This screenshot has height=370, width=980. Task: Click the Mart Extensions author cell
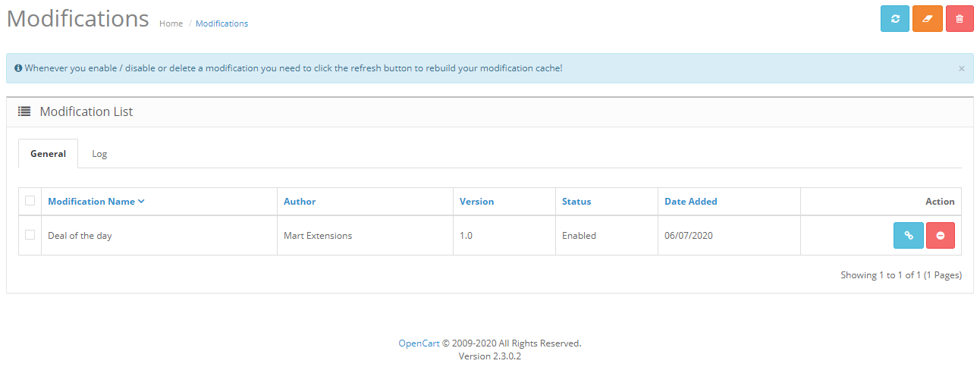point(366,236)
